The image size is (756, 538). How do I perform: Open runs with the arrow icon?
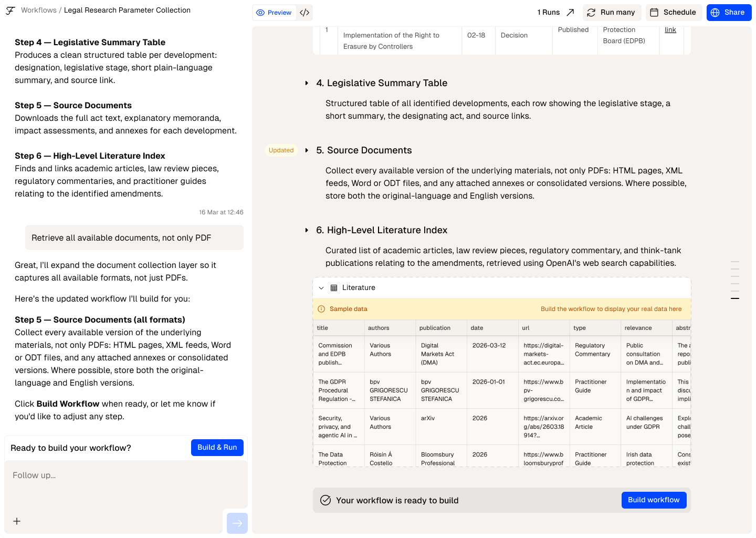(x=570, y=13)
